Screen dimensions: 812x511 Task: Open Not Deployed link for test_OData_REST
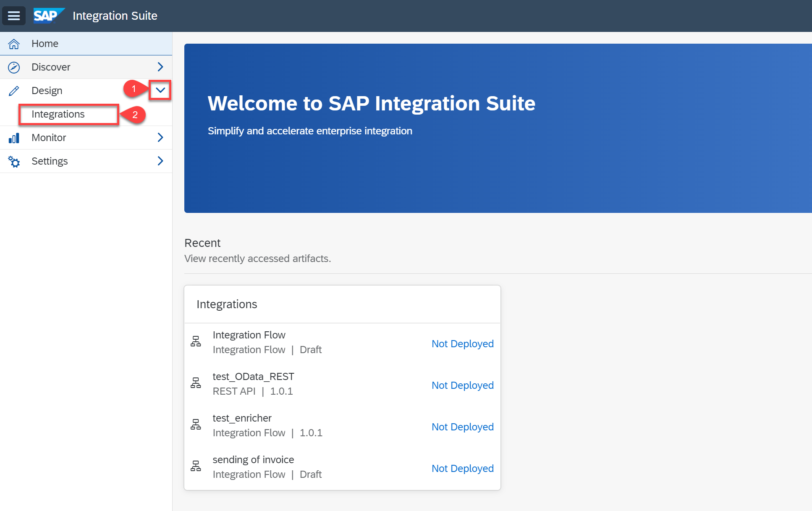[x=462, y=385]
